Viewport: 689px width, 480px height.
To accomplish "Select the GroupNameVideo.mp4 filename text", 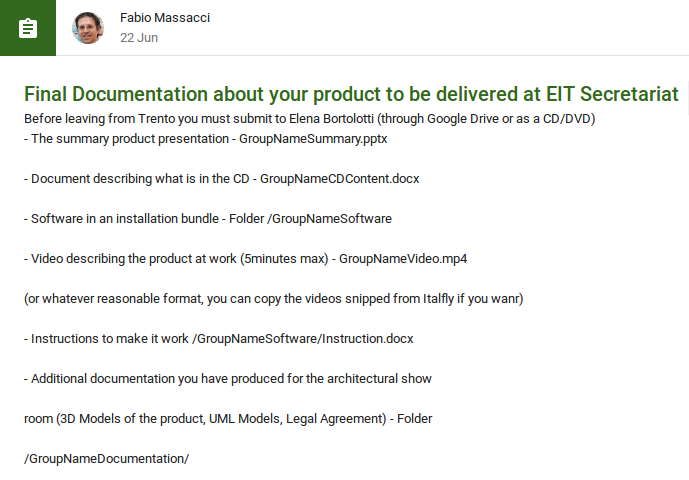I will coord(403,259).
